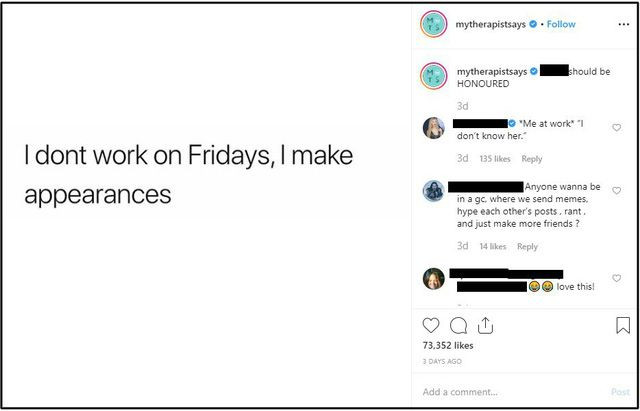The width and height of the screenshot is (640, 411).
Task: Like the post with the heart icon
Action: pyautogui.click(x=432, y=325)
